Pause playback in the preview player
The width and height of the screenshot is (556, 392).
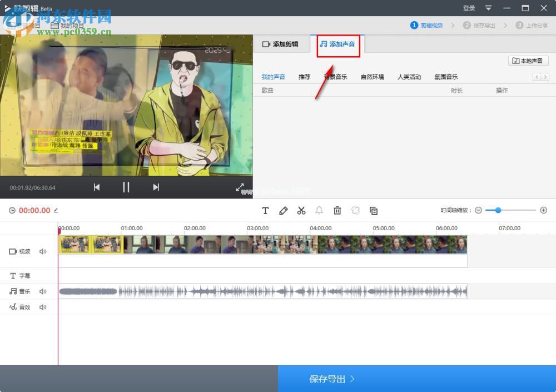(x=126, y=187)
